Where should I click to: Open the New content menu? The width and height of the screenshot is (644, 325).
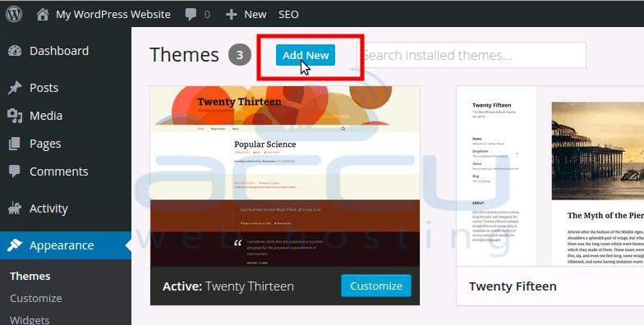point(255,15)
